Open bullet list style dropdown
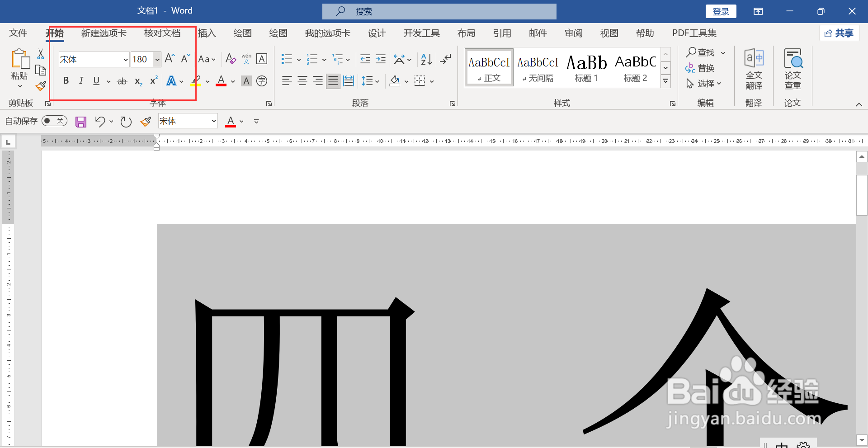The image size is (868, 448). tap(299, 59)
